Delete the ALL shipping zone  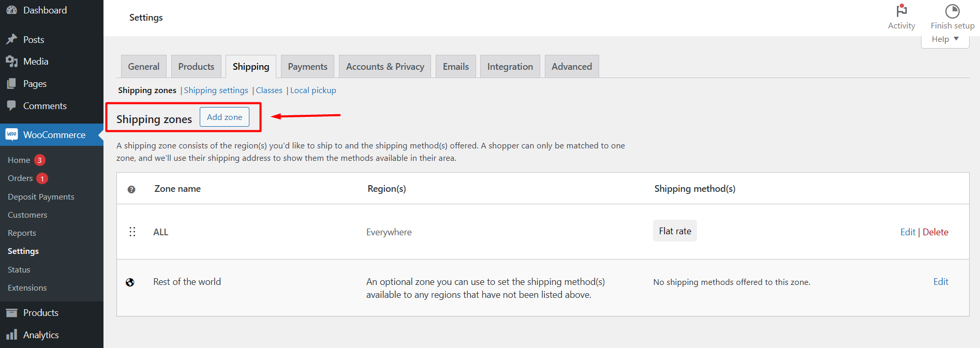pyautogui.click(x=936, y=232)
